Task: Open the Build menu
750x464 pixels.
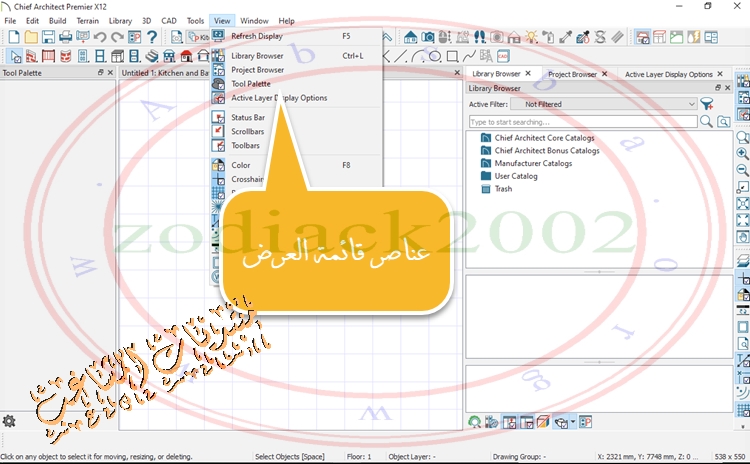Action: (x=57, y=21)
